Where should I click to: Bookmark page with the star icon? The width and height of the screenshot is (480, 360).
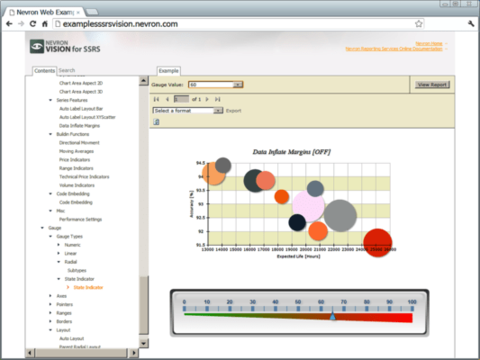[419, 24]
